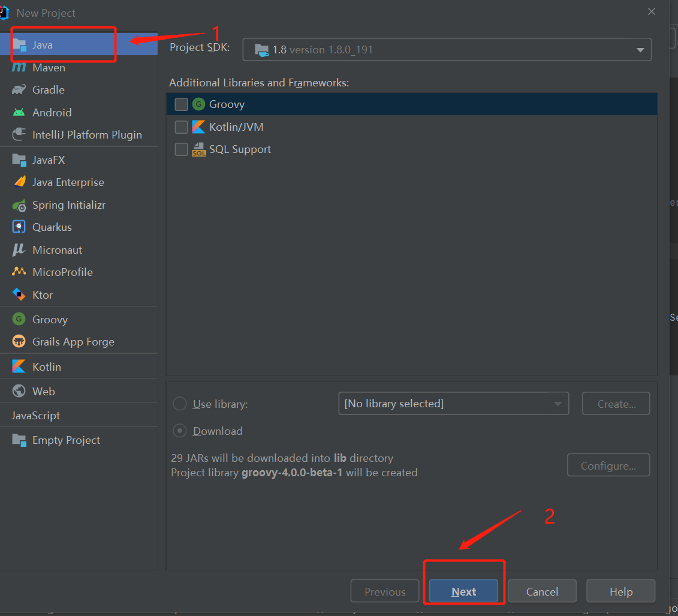Click the Kotlin/JVM framework icon

[x=198, y=127]
